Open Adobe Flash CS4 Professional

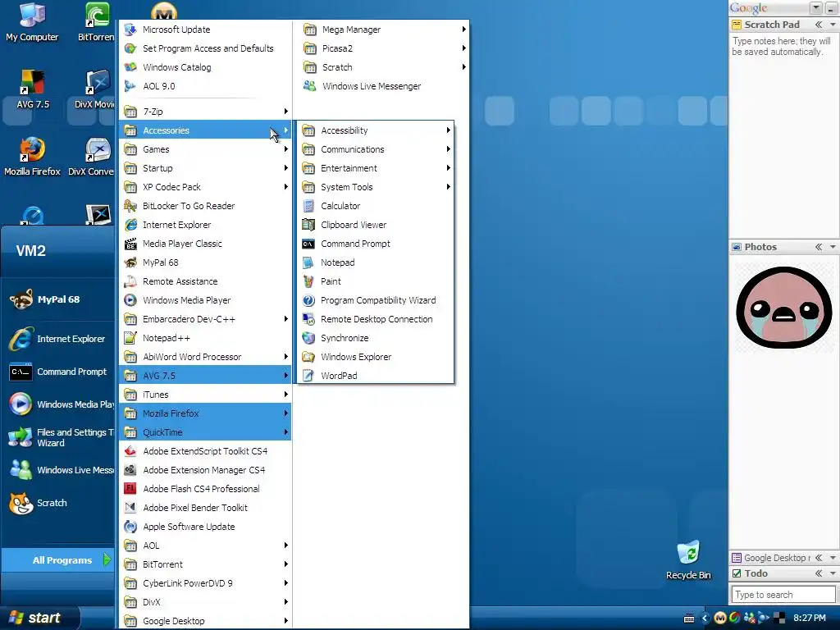point(206,489)
